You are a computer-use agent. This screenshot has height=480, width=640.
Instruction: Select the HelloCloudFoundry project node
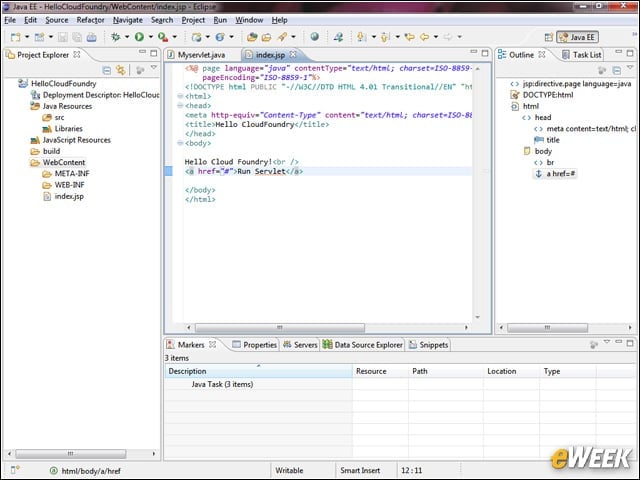point(58,84)
